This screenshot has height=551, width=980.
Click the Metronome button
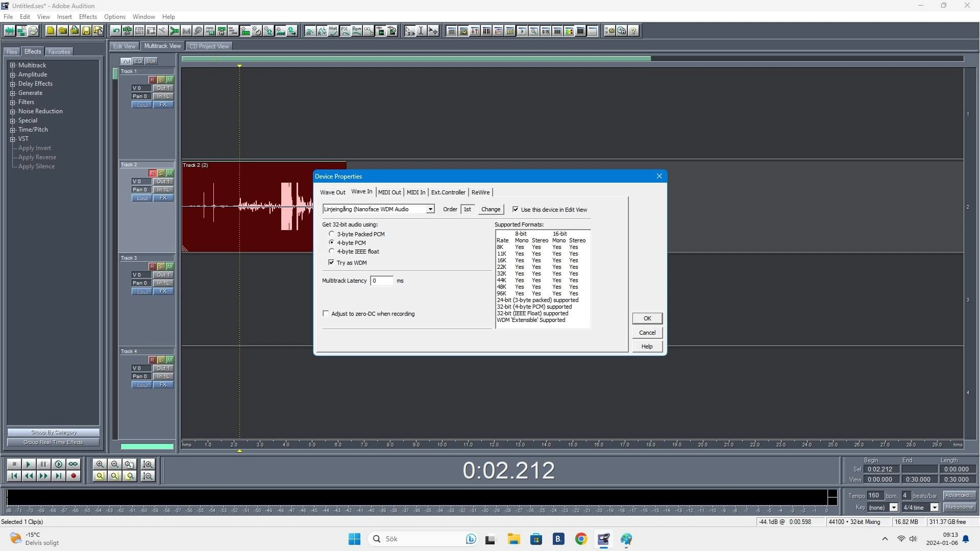(x=959, y=507)
